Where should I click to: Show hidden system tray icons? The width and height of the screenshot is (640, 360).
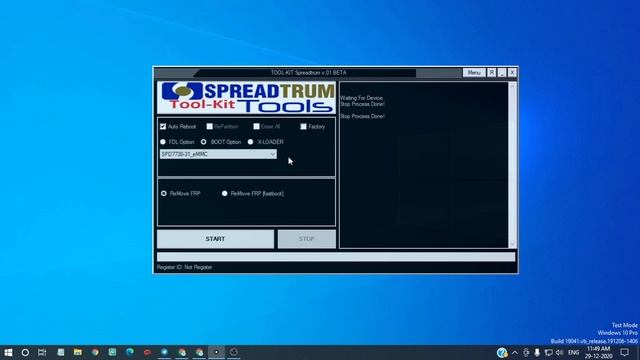[515, 353]
